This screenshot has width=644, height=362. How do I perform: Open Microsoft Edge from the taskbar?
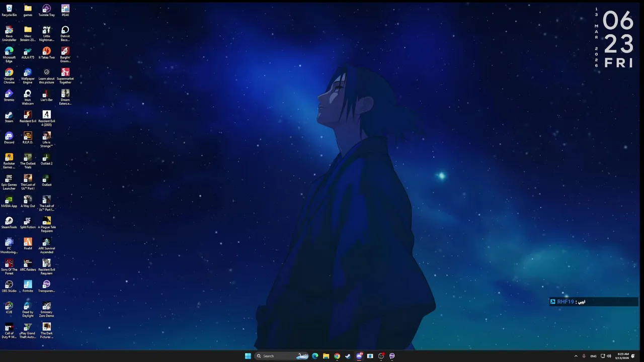click(x=315, y=356)
